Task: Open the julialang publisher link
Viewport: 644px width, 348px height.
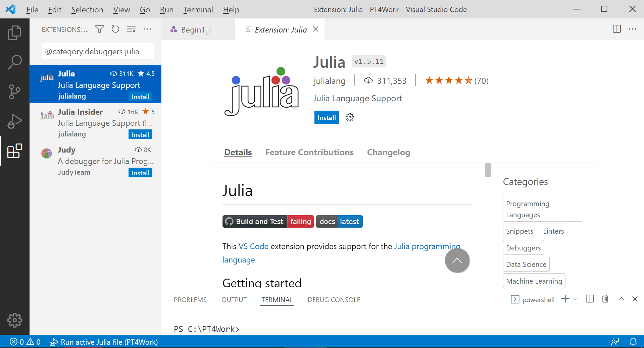Action: [x=329, y=81]
